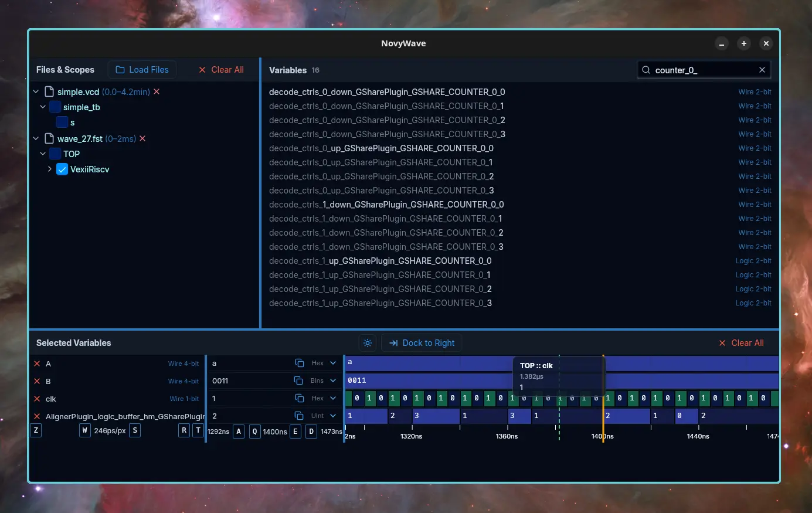
Task: Check the simple_tb scope checkbox
Action: pyautogui.click(x=55, y=107)
